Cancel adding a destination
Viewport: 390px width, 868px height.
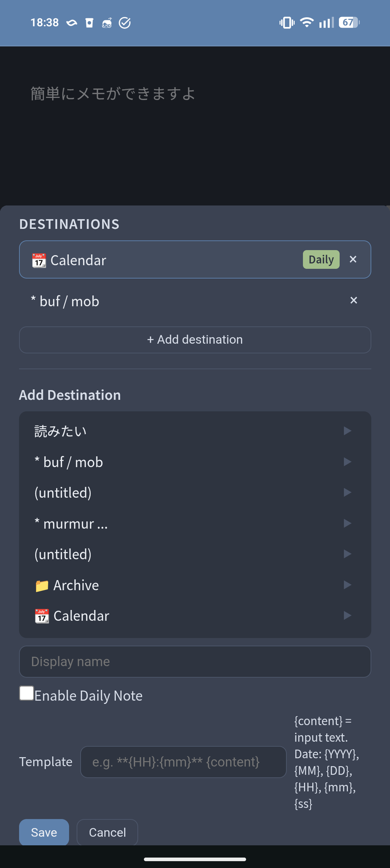coord(107,832)
